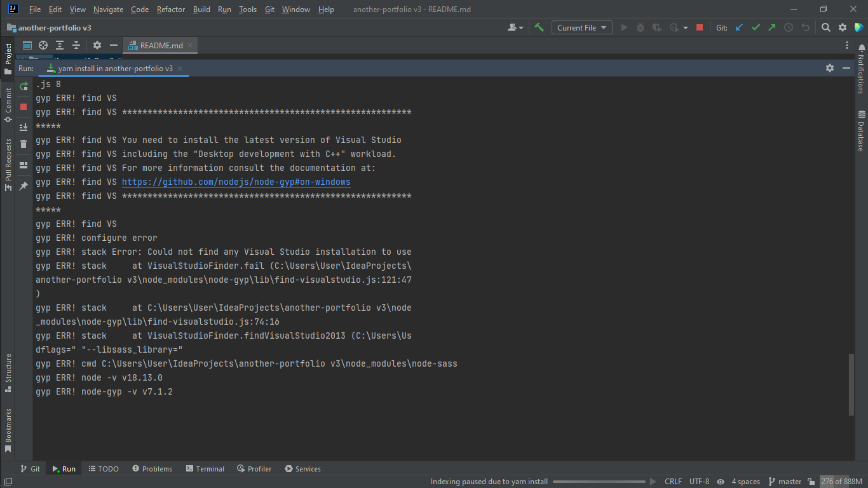
Task: Open Problems tool window
Action: 152,469
